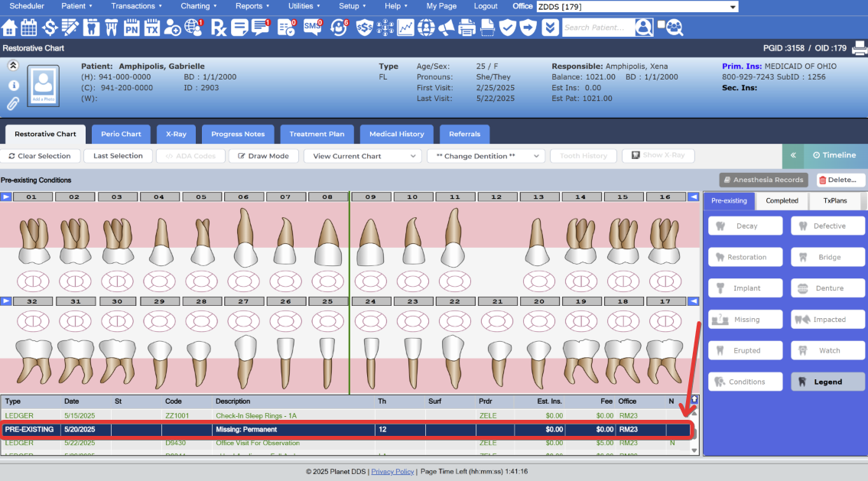The image size is (868, 481).
Task: Open the View Current Chart dropdown
Action: [x=362, y=156]
